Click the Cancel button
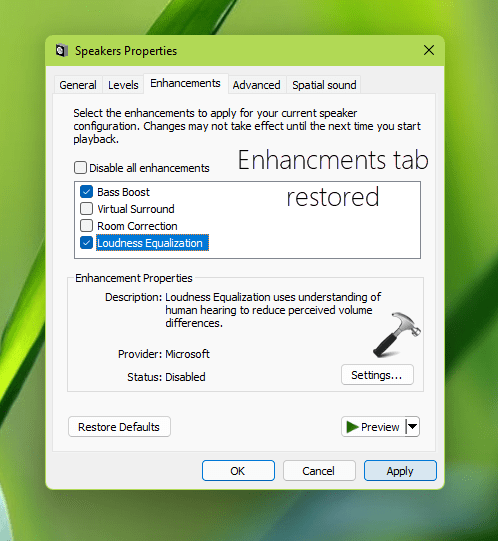 tap(319, 471)
